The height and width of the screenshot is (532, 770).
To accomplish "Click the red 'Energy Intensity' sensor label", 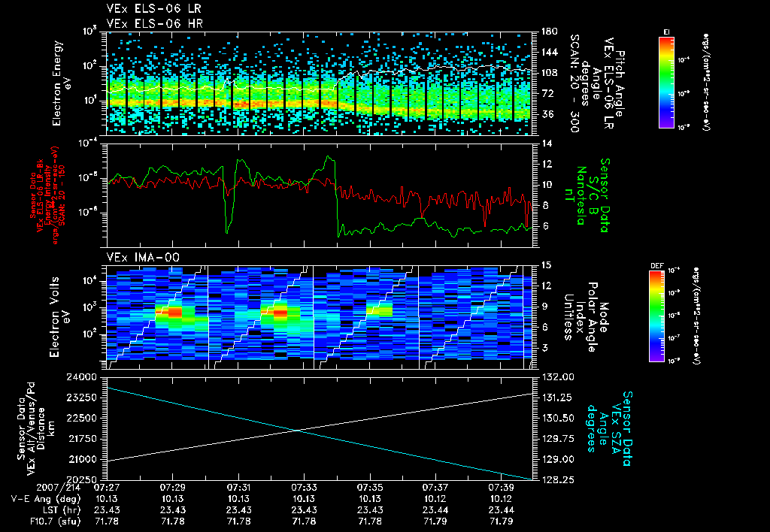I will pos(48,195).
